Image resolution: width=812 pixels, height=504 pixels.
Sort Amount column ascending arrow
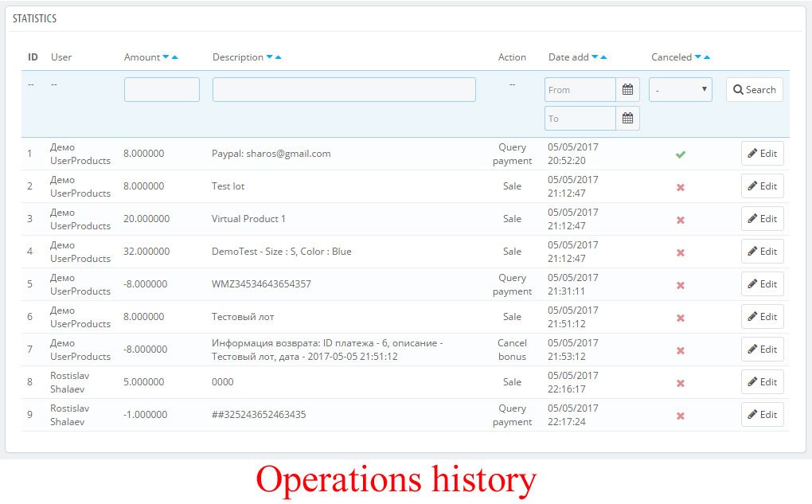(x=175, y=57)
